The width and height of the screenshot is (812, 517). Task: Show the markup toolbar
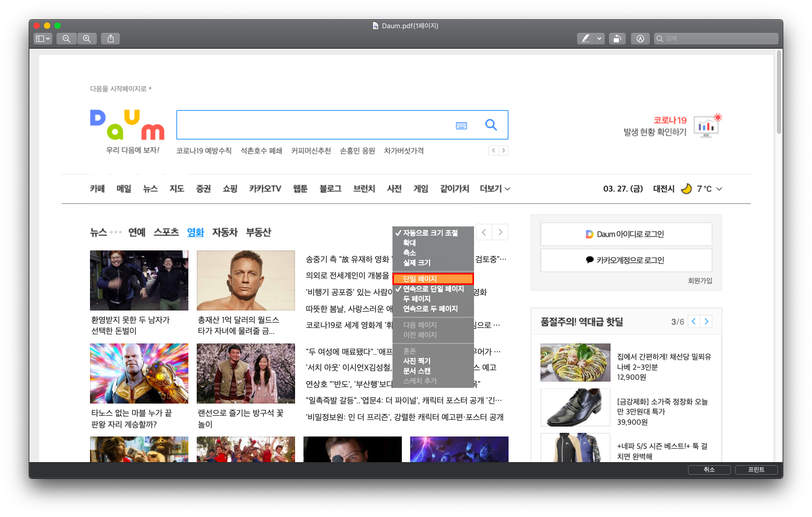pyautogui.click(x=640, y=39)
